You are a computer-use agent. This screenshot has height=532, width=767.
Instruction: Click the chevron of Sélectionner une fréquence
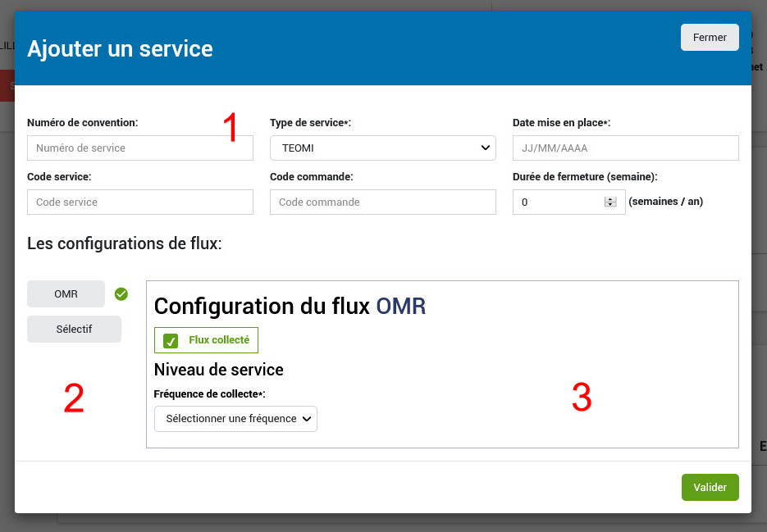pos(307,419)
